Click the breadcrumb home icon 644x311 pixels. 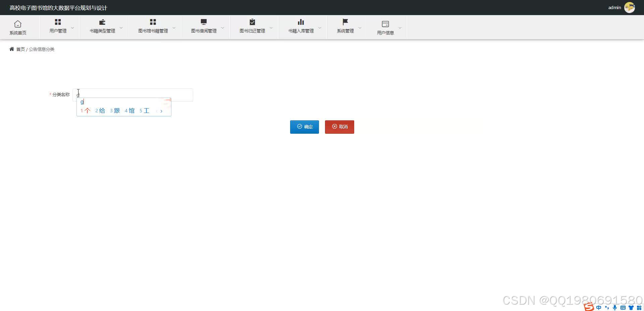pyautogui.click(x=12, y=49)
